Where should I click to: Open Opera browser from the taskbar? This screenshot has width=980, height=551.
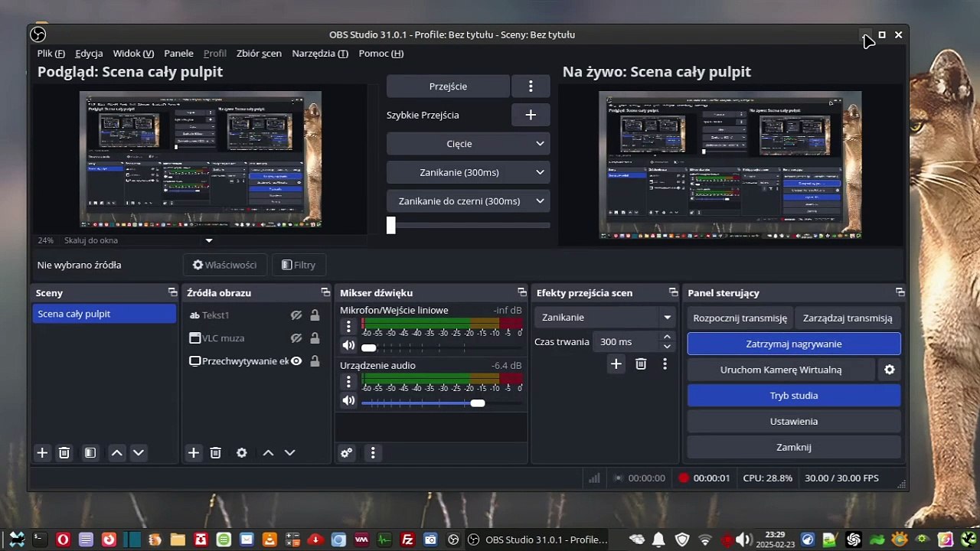coord(63,540)
